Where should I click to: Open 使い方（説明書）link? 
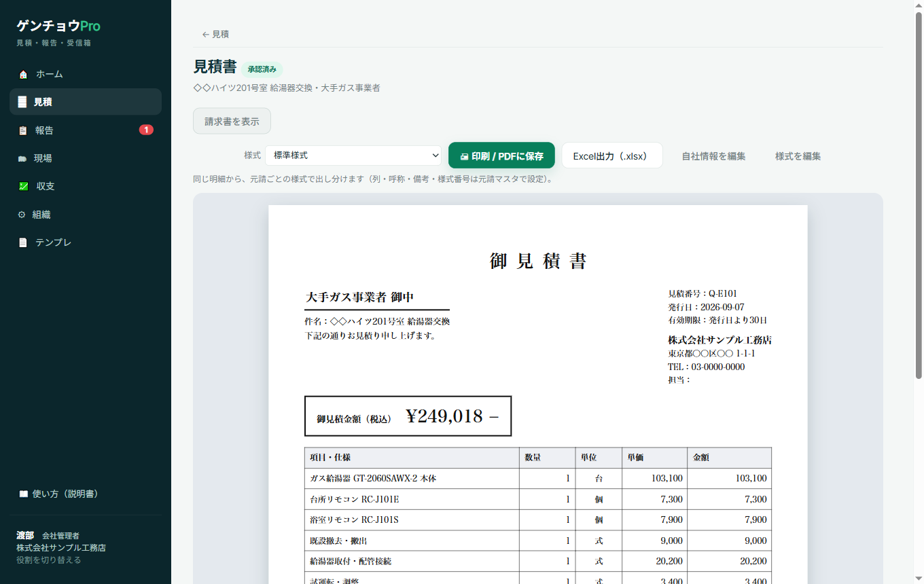86,494
